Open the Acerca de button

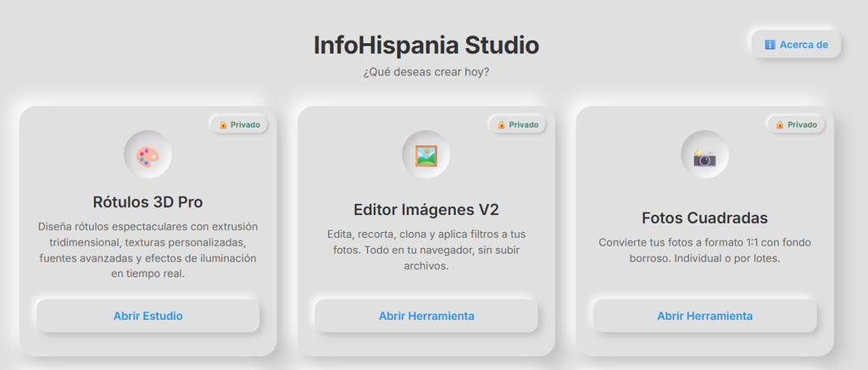796,44
